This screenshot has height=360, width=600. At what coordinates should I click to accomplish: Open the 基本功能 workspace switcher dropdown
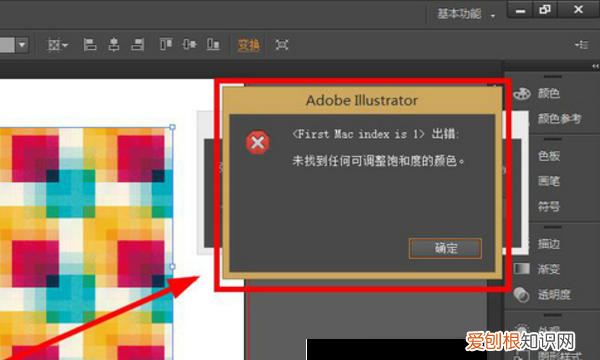(466, 14)
